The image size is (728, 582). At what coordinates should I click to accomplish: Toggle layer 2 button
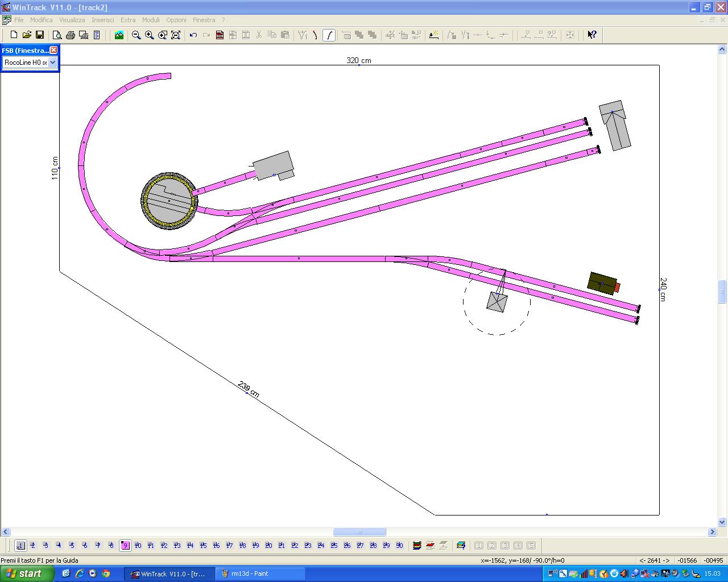point(33,546)
